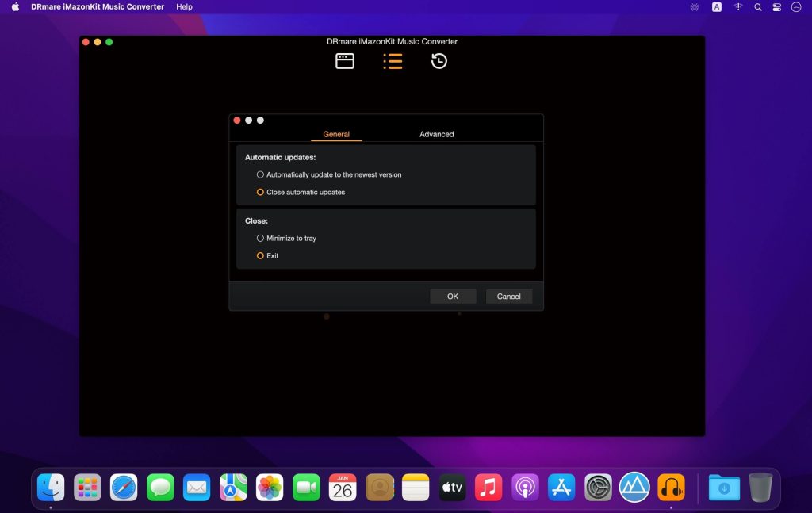Open the orange headphones app in the Dock
This screenshot has width=812, height=513.
coord(671,487)
